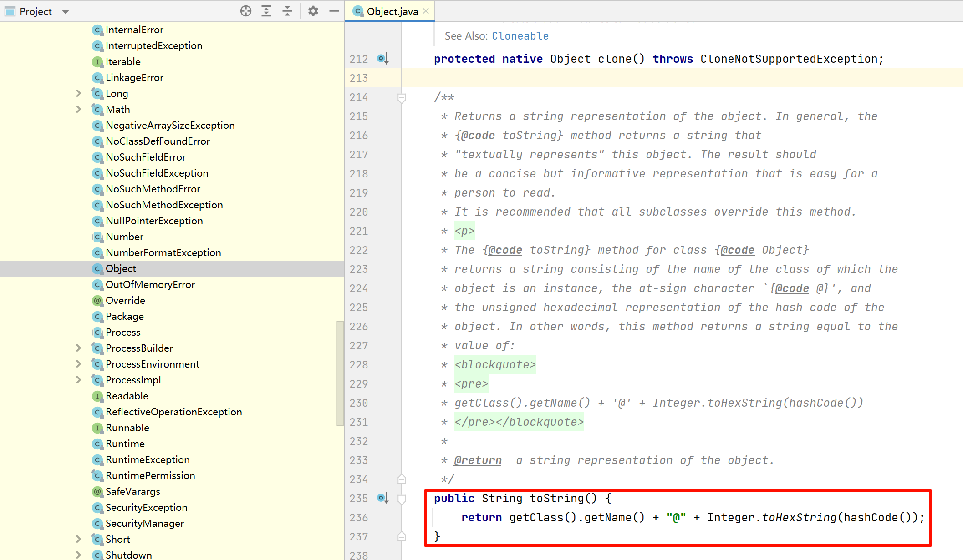This screenshot has width=963, height=560.
Task: Place cursor on empty line 213
Action: tap(682, 78)
